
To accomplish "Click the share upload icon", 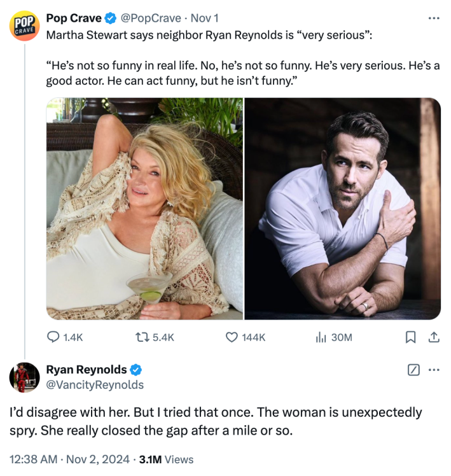I will [x=434, y=337].
